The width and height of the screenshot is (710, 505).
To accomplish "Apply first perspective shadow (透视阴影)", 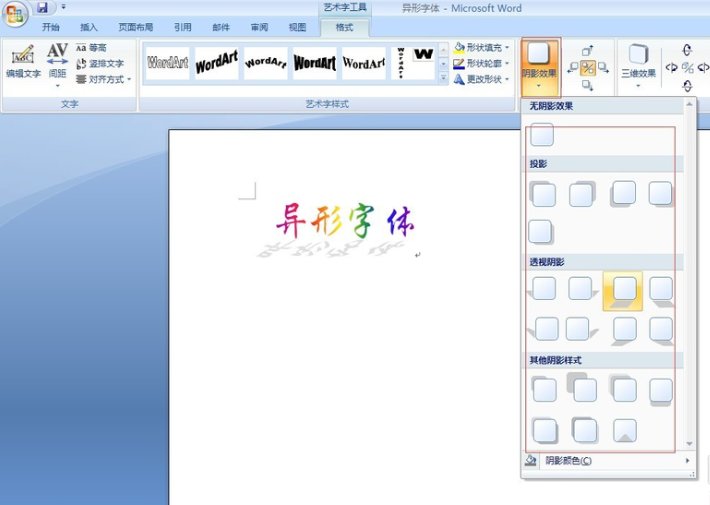I will [542, 289].
